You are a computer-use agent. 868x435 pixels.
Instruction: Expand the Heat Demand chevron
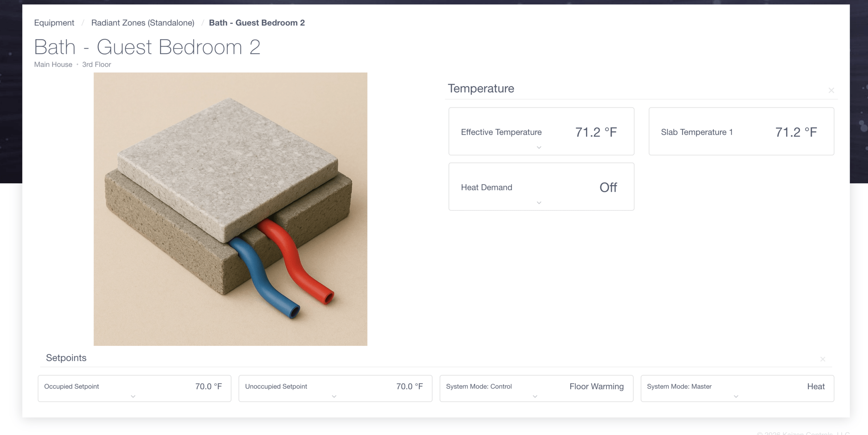(x=539, y=203)
